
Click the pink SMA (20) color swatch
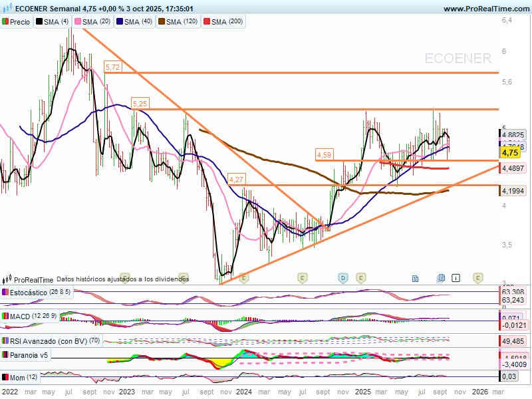tap(78, 22)
